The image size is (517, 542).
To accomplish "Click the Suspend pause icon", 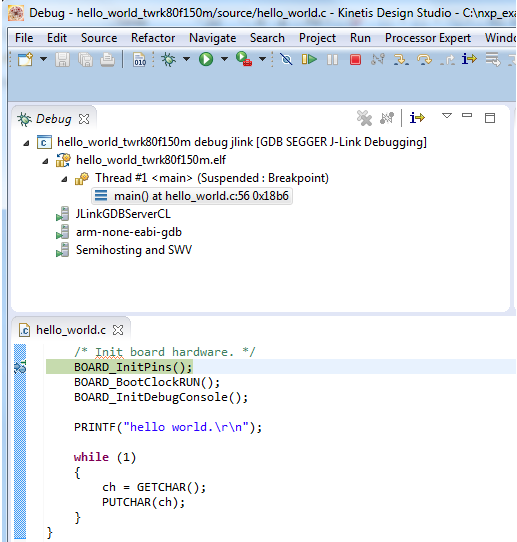I will (332, 59).
